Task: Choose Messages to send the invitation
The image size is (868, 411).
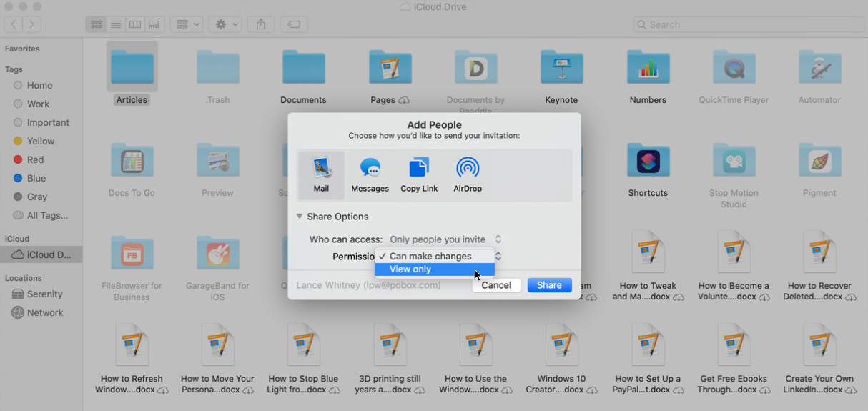Action: [x=370, y=176]
